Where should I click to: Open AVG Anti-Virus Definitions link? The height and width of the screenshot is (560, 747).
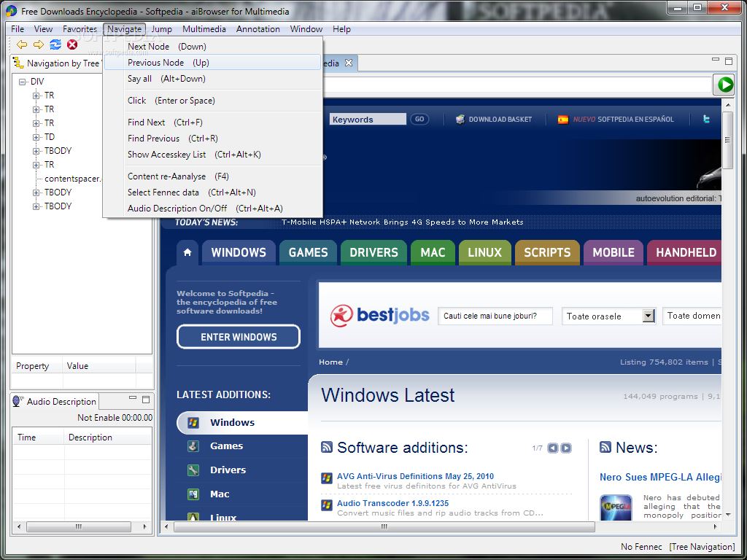click(415, 476)
